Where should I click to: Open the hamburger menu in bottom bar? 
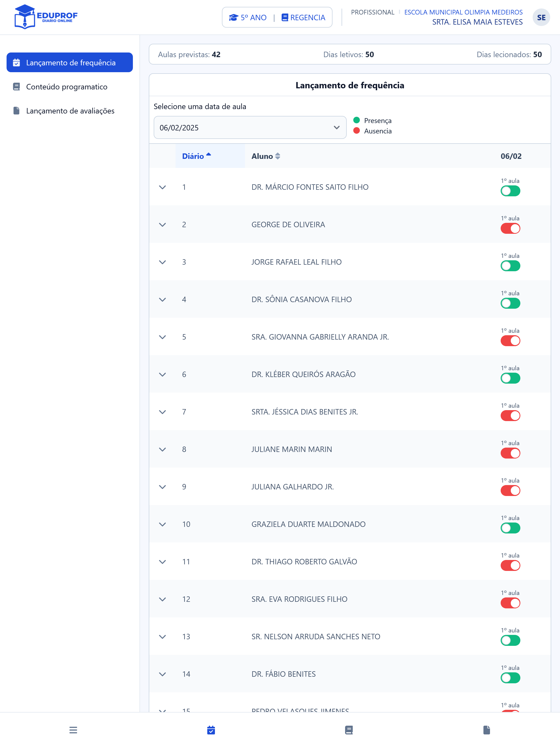coord(73,730)
